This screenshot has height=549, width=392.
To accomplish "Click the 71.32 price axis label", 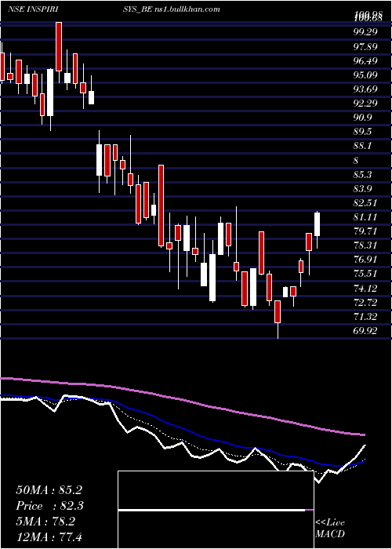I will coord(365,317).
